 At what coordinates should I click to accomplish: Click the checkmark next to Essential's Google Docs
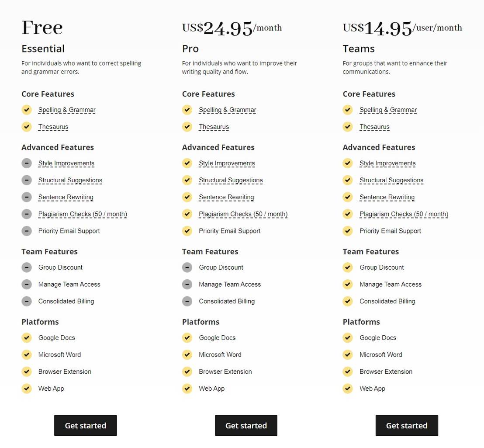tap(27, 337)
